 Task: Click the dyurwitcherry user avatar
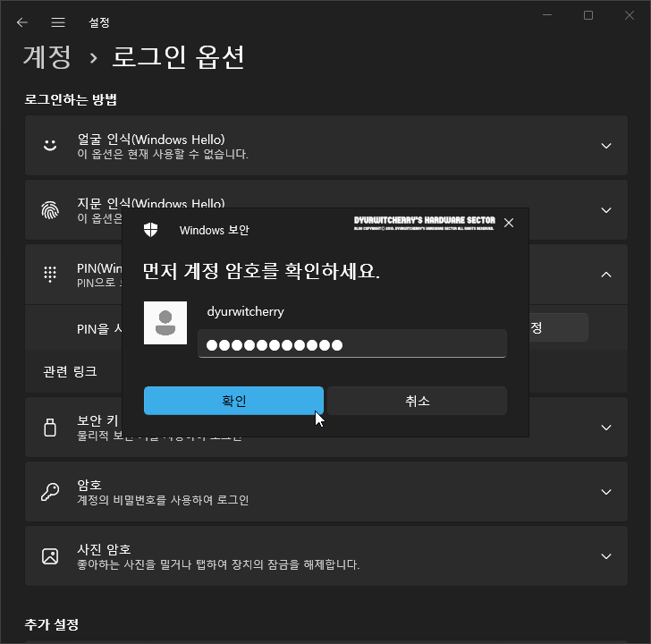coord(165,323)
